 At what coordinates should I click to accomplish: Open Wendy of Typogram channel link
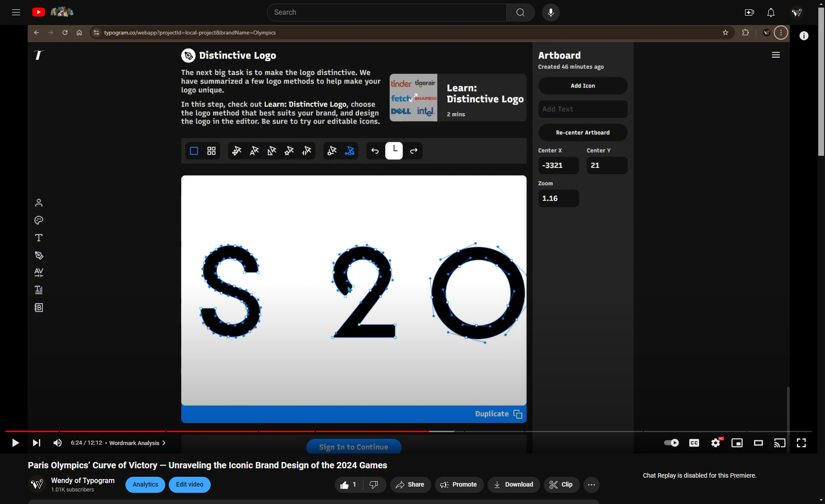(x=83, y=481)
